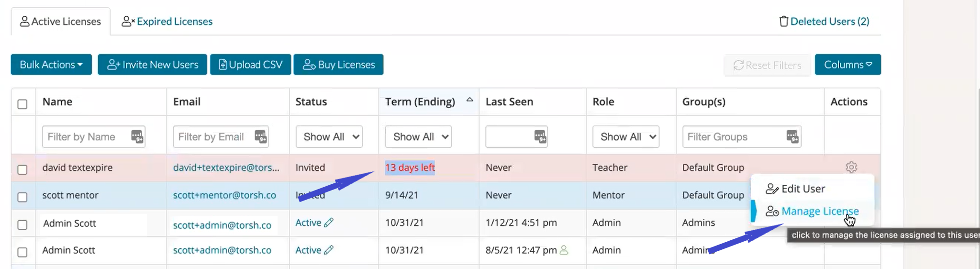Open the Bulk Actions dropdown
The width and height of the screenshot is (980, 269).
[51, 65]
